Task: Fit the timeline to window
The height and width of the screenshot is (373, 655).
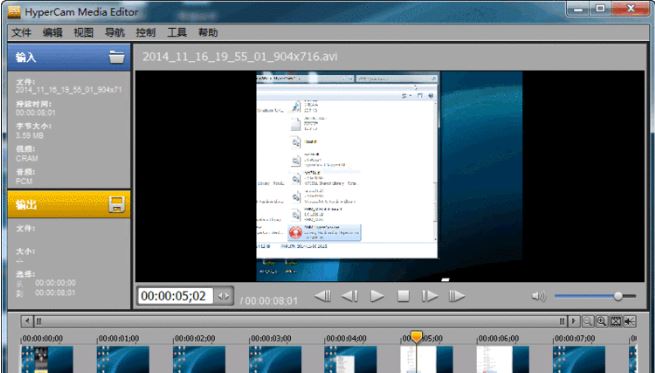Action: coord(616,321)
